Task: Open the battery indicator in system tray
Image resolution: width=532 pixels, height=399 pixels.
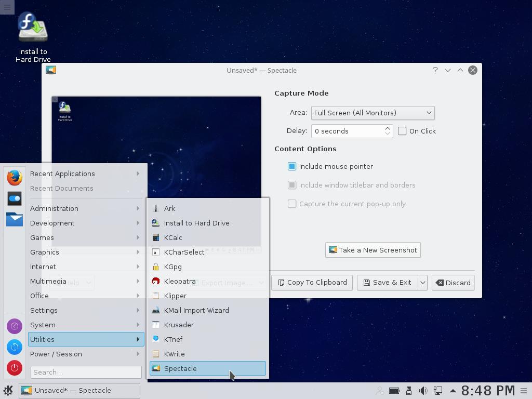Action: [394, 391]
